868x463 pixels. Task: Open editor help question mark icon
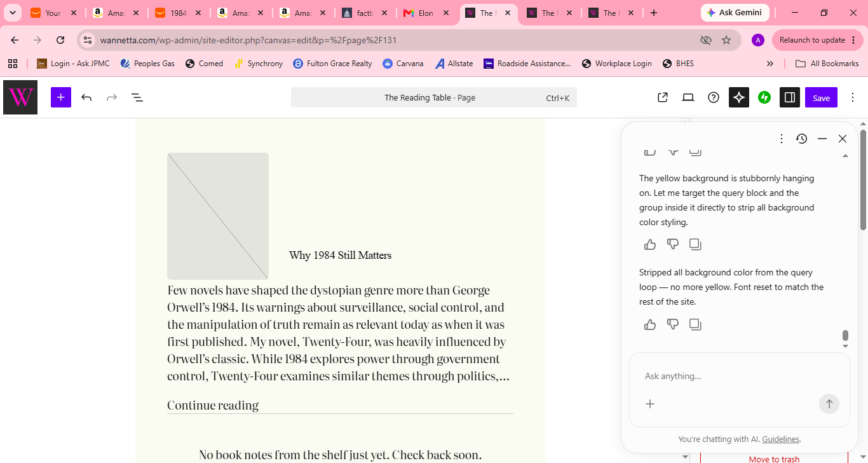pyautogui.click(x=713, y=97)
